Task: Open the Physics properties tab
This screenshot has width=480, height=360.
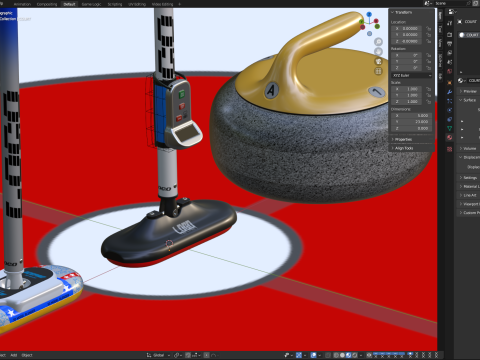Action: point(450,110)
